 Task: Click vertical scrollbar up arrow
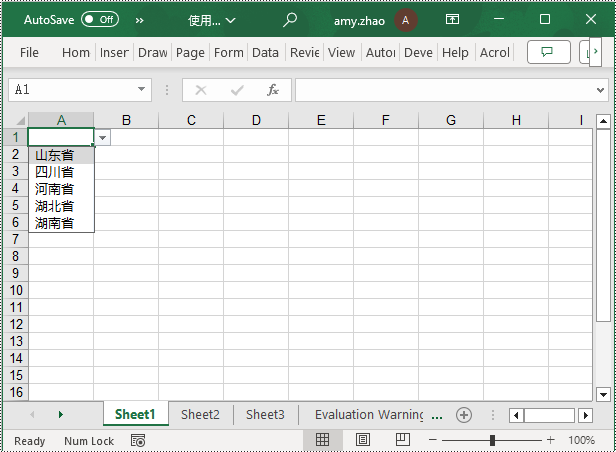[603, 121]
